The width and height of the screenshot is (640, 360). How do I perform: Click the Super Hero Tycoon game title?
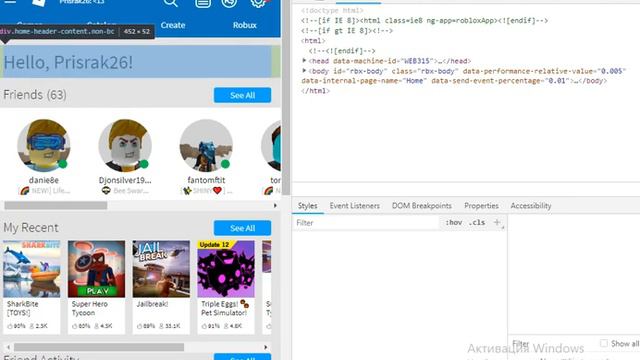pos(89,308)
